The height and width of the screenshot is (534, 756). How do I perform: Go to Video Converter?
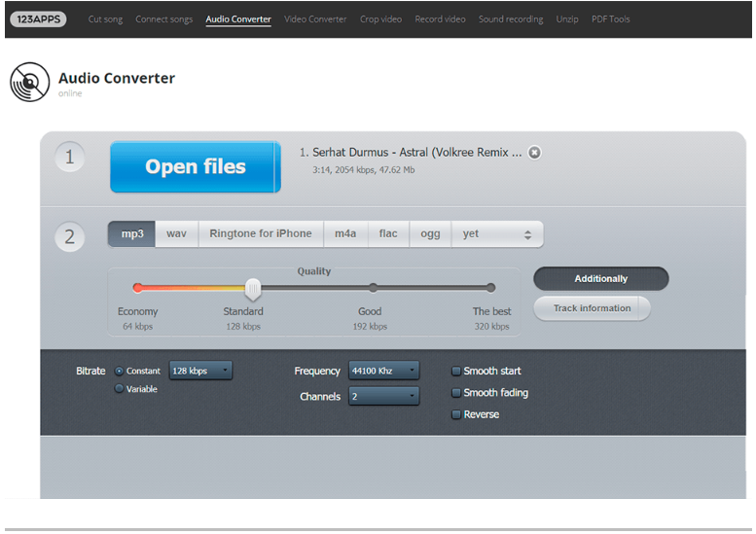[315, 19]
